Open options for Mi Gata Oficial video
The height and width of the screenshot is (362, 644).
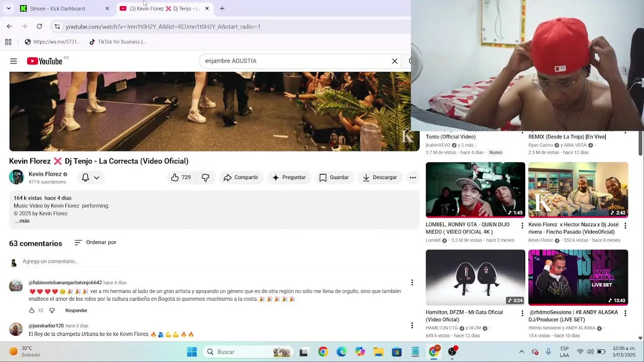coord(522,313)
